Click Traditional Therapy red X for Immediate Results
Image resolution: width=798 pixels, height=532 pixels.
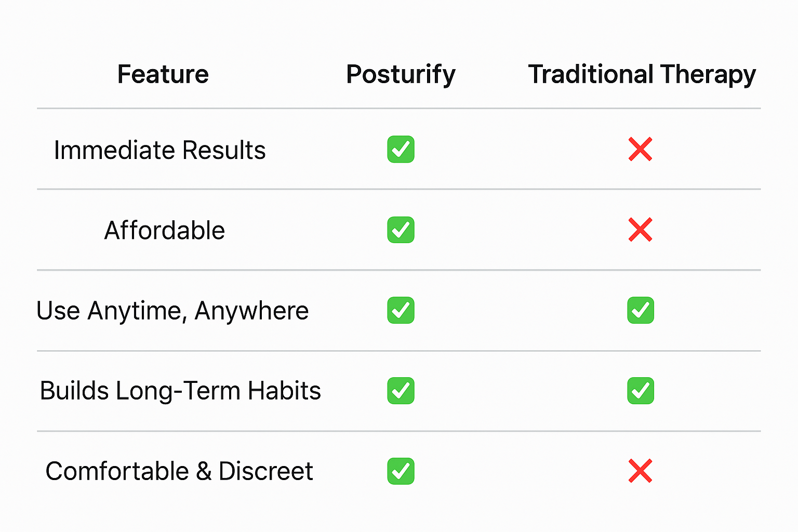point(640,150)
